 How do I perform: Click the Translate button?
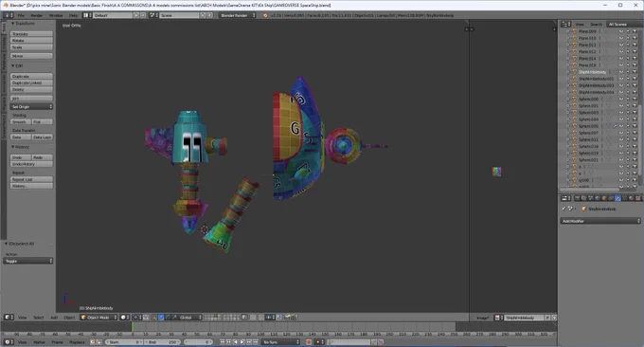(x=31, y=34)
